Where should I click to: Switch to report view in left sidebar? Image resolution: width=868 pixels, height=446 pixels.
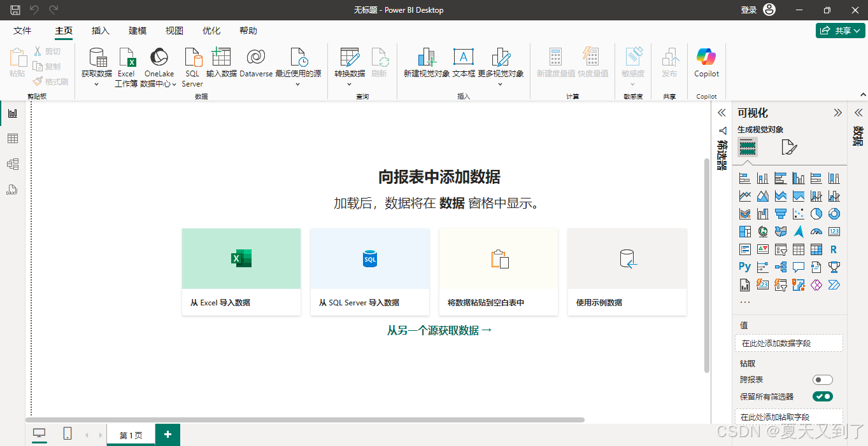(x=12, y=113)
